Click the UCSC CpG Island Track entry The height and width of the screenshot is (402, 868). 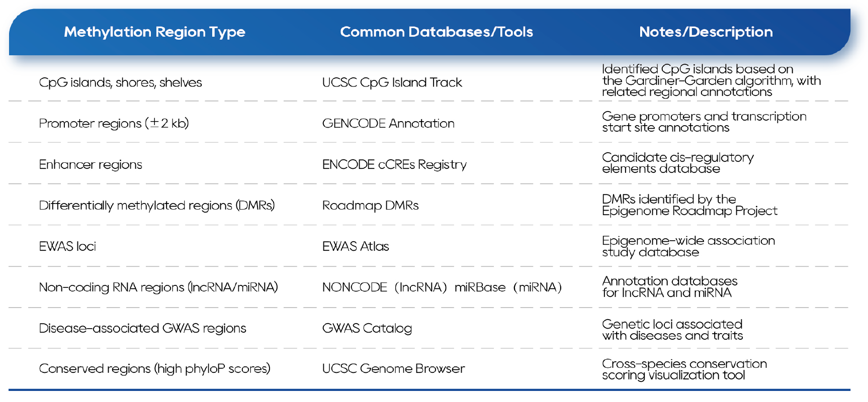[x=392, y=82]
